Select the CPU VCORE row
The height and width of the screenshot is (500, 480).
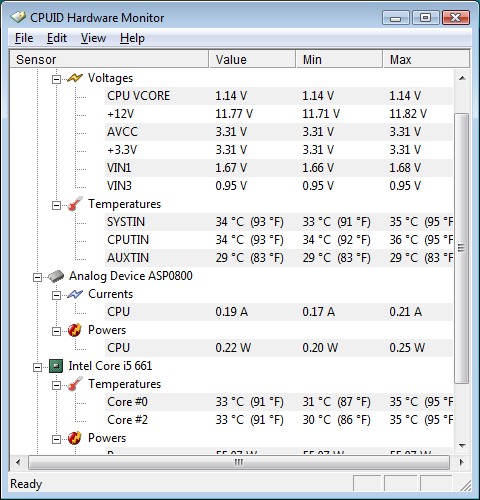[279, 96]
